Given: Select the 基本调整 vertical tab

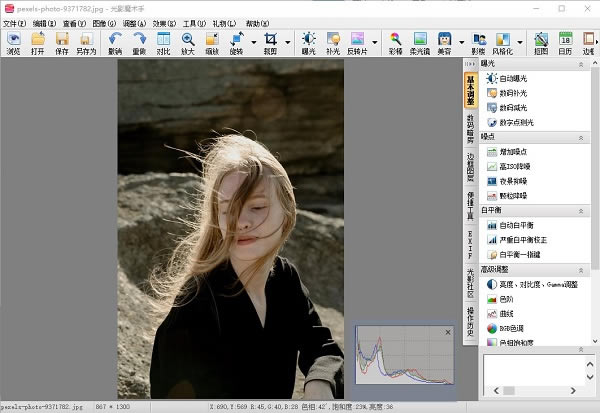Looking at the screenshot, I should tap(470, 90).
